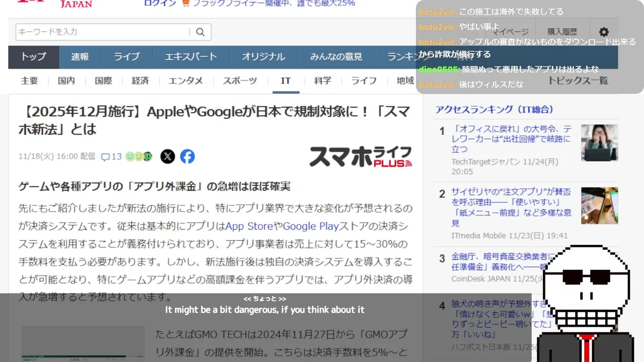Open the スポーツ category
Screen dimensions: 644x362
pyautogui.click(x=240, y=80)
